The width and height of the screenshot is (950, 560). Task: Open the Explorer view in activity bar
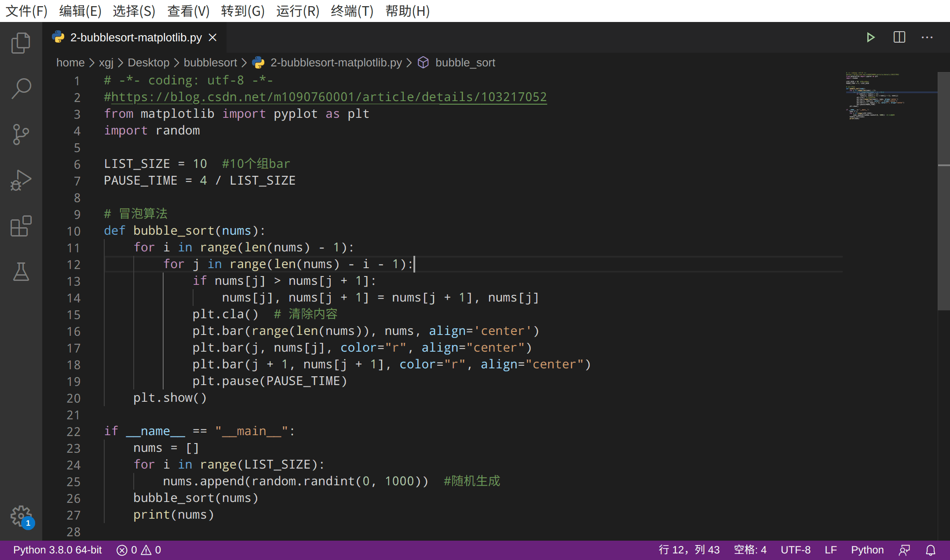(21, 43)
